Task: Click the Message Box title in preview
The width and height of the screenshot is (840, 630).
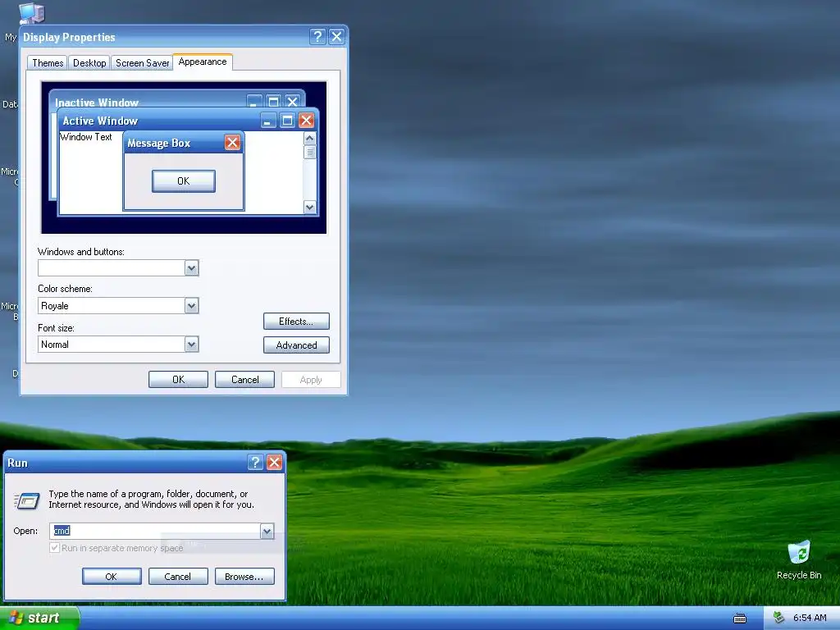Action: (159, 143)
